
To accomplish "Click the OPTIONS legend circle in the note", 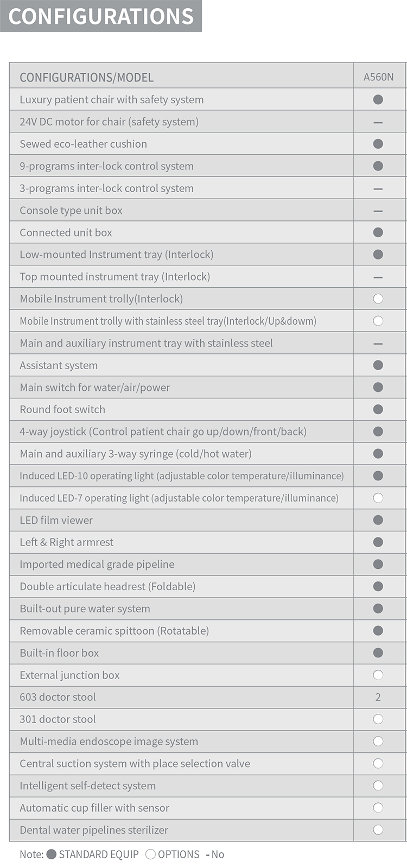I will (151, 854).
